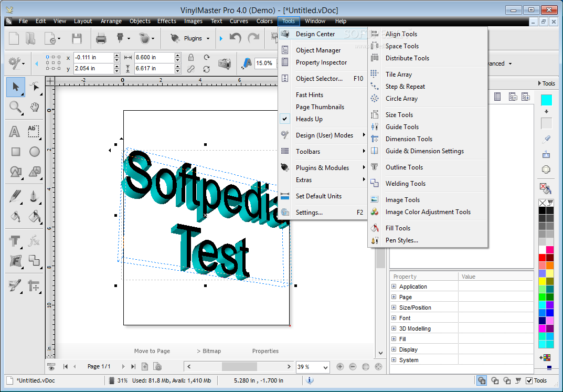This screenshot has height=392, width=563.
Task: Click the > Bitmap button
Action: [x=209, y=351]
